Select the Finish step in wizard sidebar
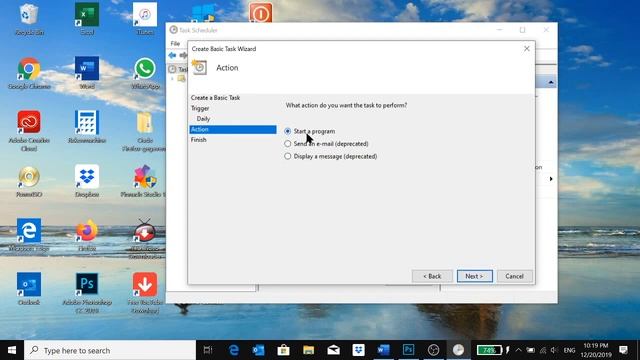 pyautogui.click(x=199, y=140)
